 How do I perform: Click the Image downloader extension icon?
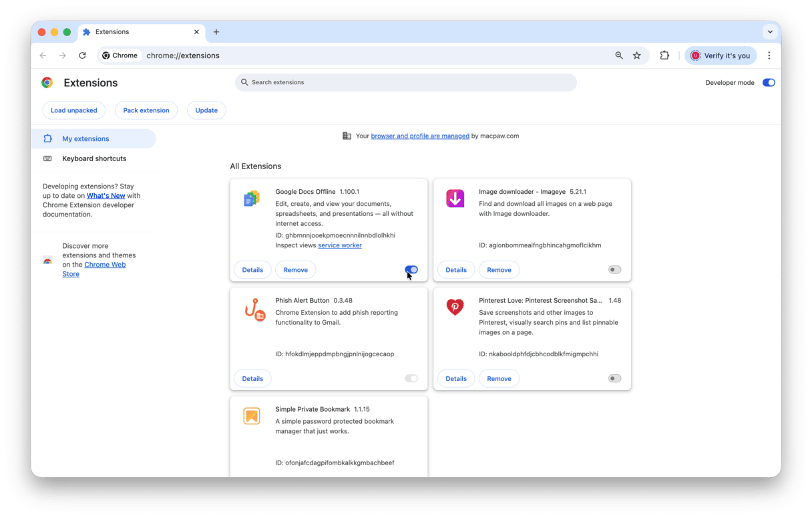(455, 199)
